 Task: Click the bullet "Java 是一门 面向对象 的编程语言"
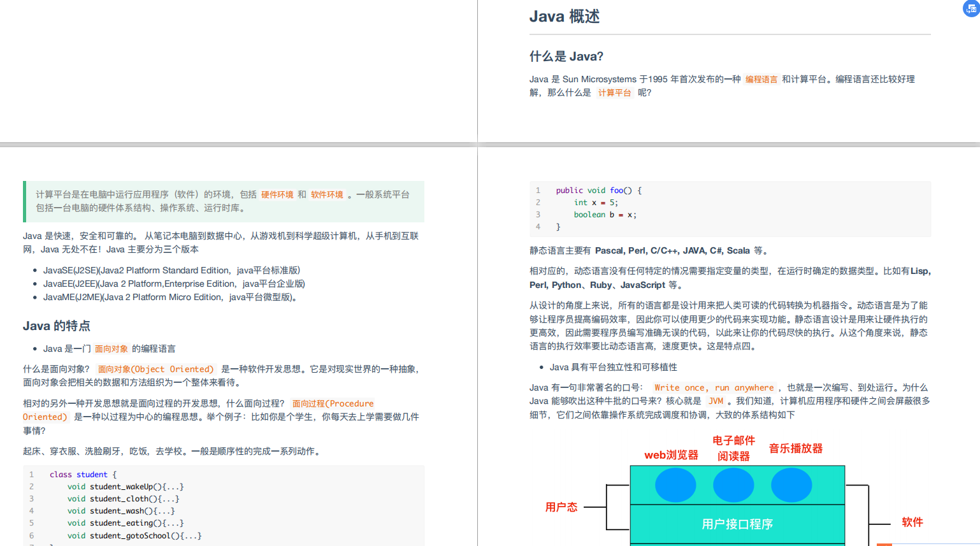pos(109,348)
